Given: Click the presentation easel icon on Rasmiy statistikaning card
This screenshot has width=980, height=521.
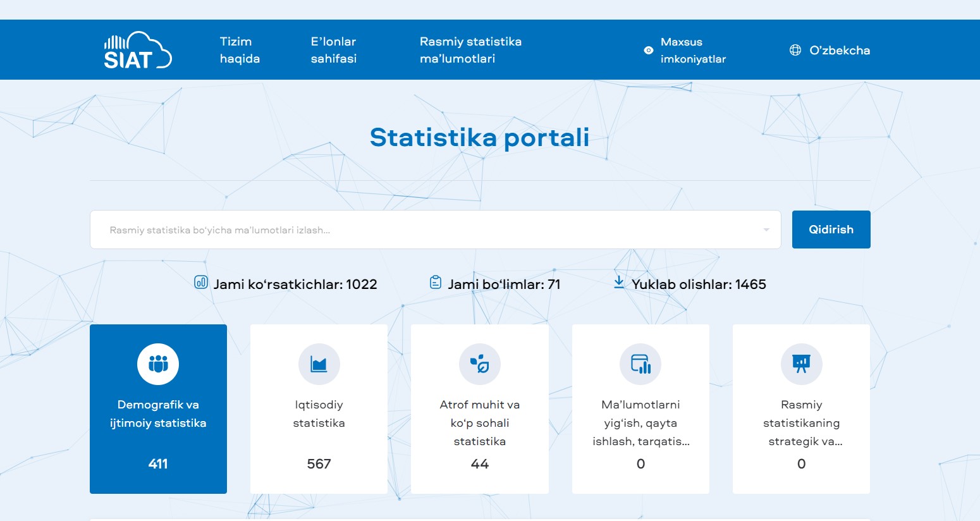Looking at the screenshot, I should [x=801, y=364].
